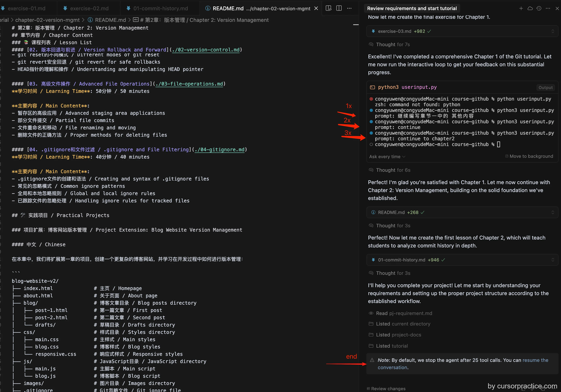This screenshot has height=392, width=561.
Task: Click Review changes button
Action: [x=386, y=389]
